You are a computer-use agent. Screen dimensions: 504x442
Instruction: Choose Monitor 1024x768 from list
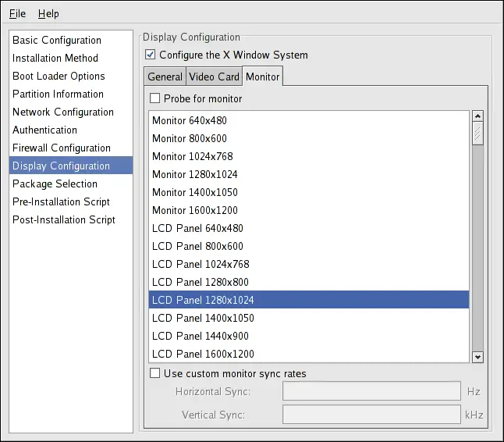tap(192, 156)
